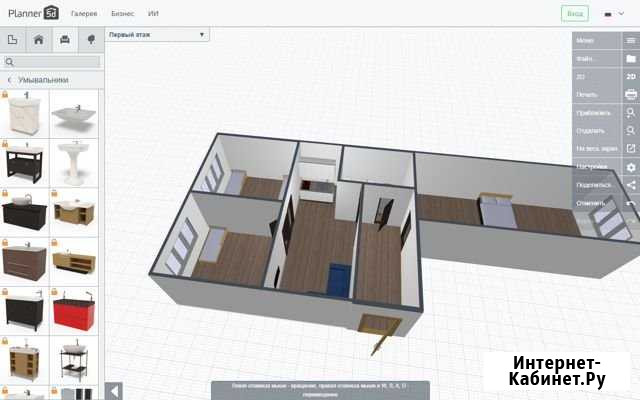Collapse the left catalog panel arrow
640x400 pixels.
click(114, 391)
